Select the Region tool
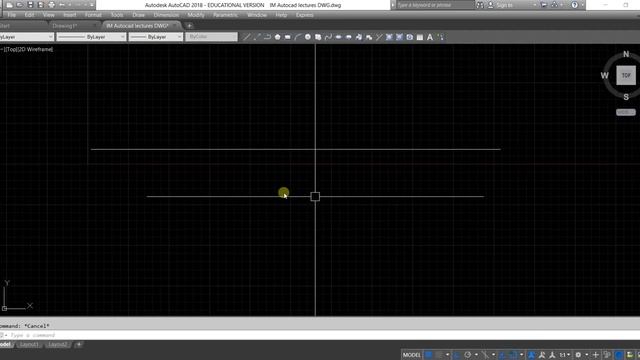640x360 pixels. click(x=409, y=37)
